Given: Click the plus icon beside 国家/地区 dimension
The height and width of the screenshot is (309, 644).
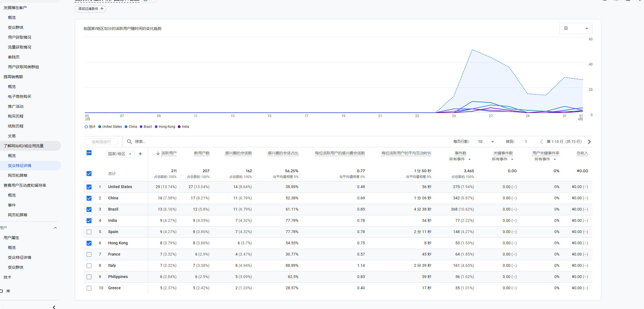Looking at the screenshot, I should click(140, 154).
